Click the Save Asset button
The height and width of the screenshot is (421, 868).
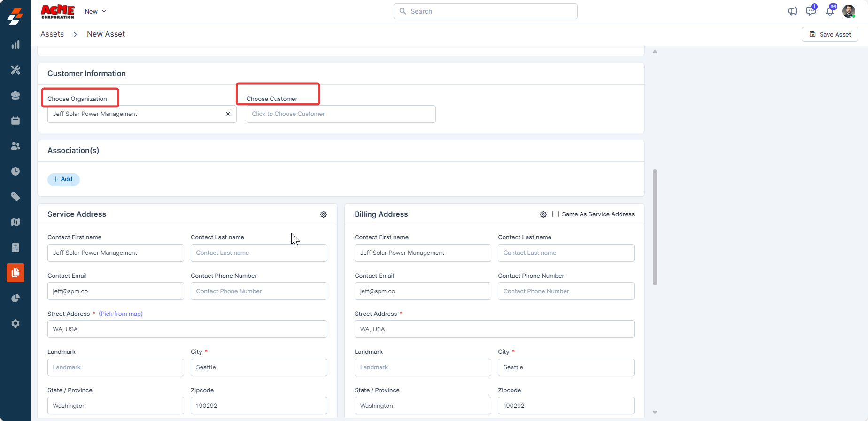[829, 34]
